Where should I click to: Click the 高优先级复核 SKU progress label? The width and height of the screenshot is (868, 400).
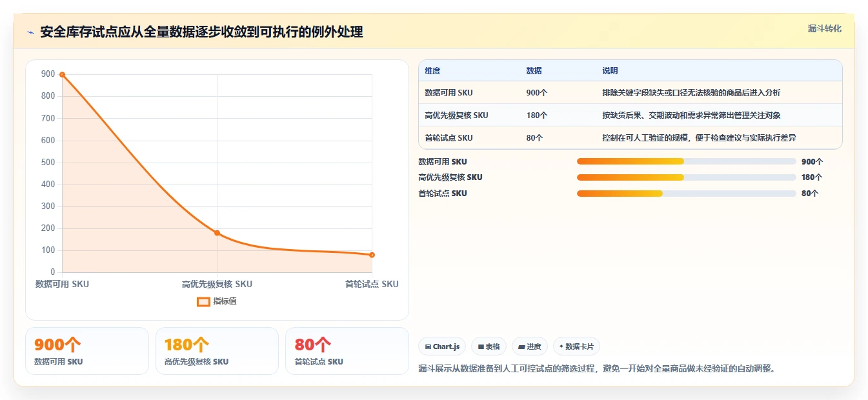click(450, 177)
